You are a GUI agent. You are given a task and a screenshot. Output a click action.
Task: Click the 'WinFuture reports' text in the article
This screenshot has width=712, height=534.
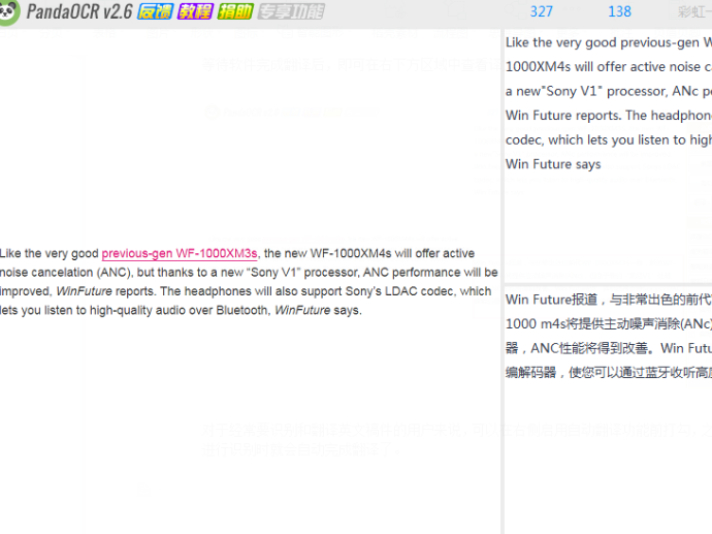point(106,291)
